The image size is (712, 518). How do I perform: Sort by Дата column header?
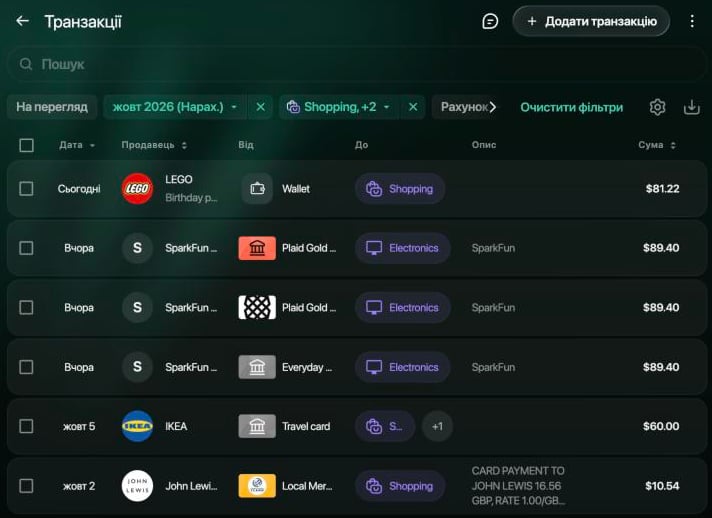click(x=77, y=145)
